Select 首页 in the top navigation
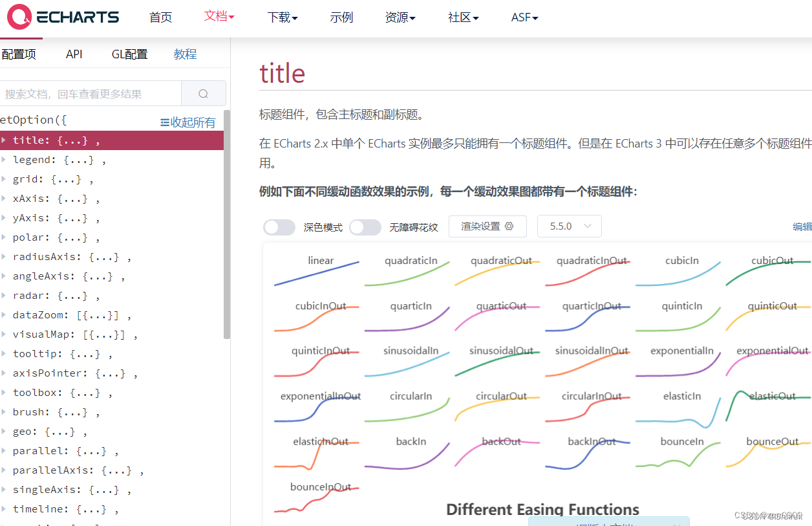Screen dimensions: 812x526 click(x=160, y=17)
